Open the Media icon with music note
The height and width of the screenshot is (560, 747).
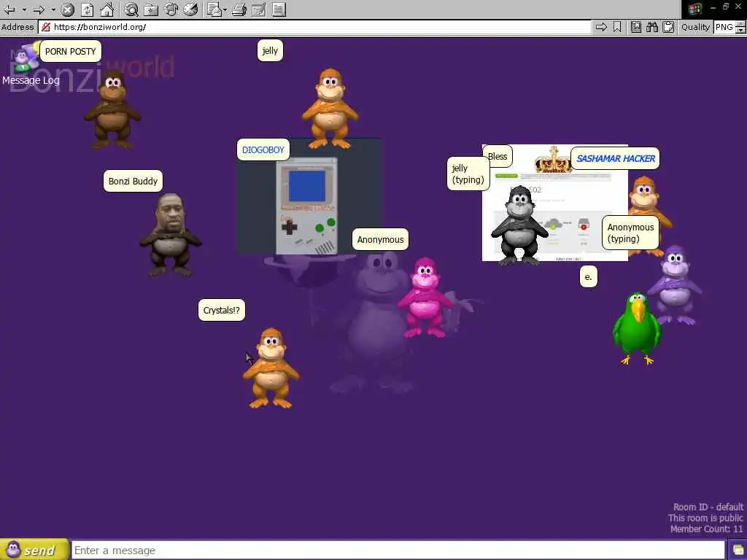pos(171,9)
